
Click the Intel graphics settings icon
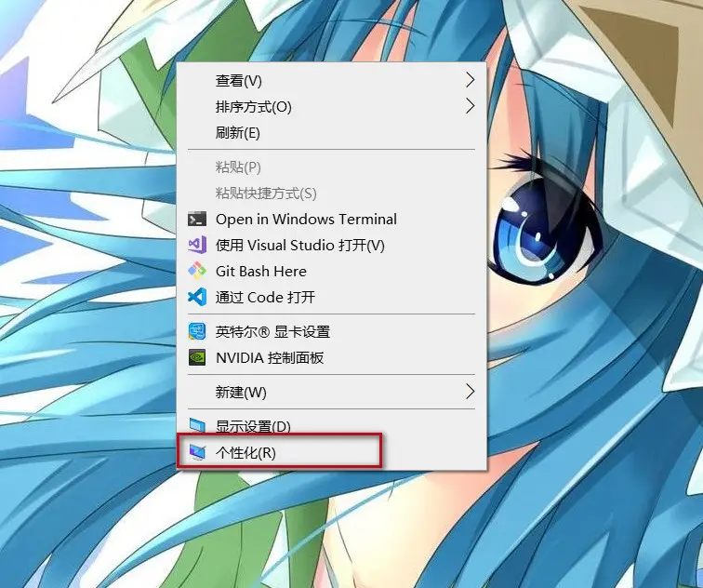[196, 332]
